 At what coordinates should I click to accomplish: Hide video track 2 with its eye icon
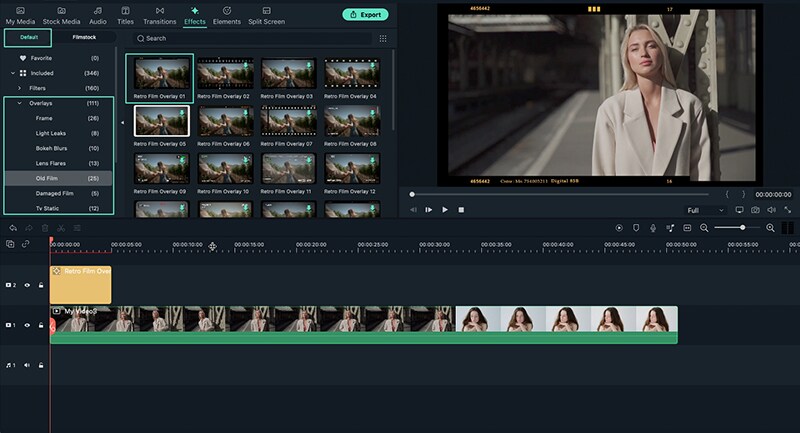(x=27, y=285)
